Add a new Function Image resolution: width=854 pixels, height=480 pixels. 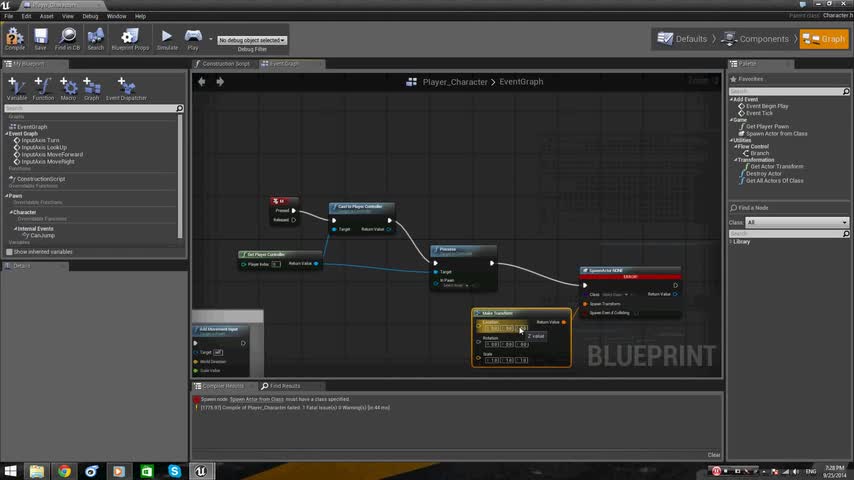pyautogui.click(x=43, y=89)
